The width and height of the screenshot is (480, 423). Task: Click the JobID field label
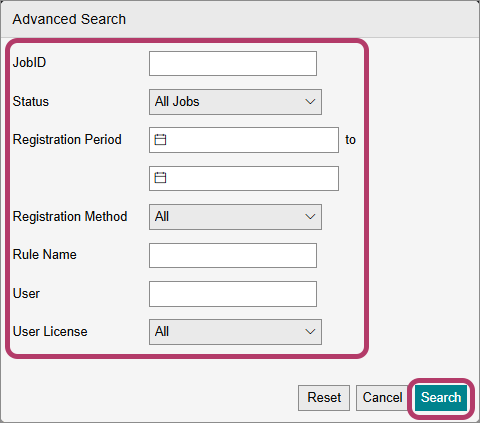tap(29, 62)
